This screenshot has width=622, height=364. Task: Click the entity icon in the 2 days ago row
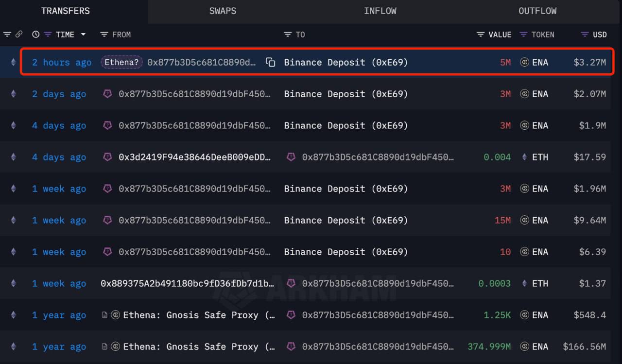coord(107,94)
